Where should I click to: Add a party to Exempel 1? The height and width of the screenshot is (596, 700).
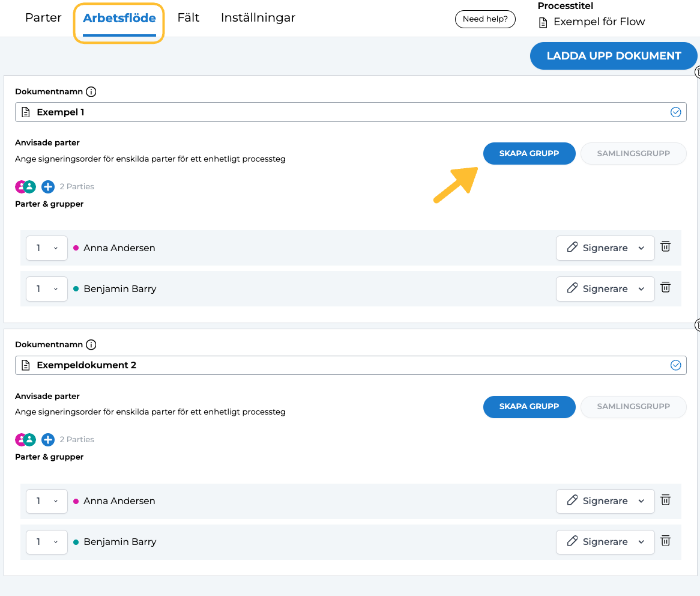tap(48, 186)
